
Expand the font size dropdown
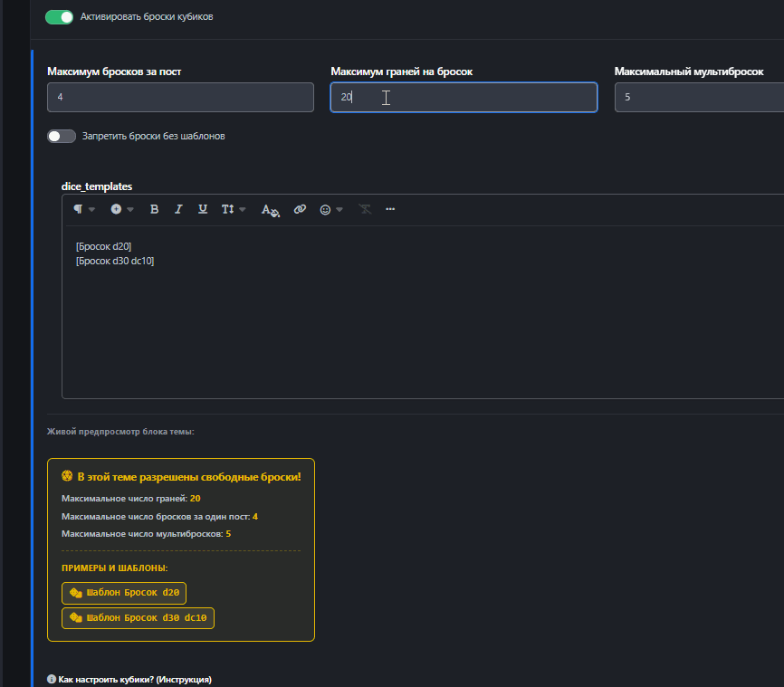click(x=233, y=209)
